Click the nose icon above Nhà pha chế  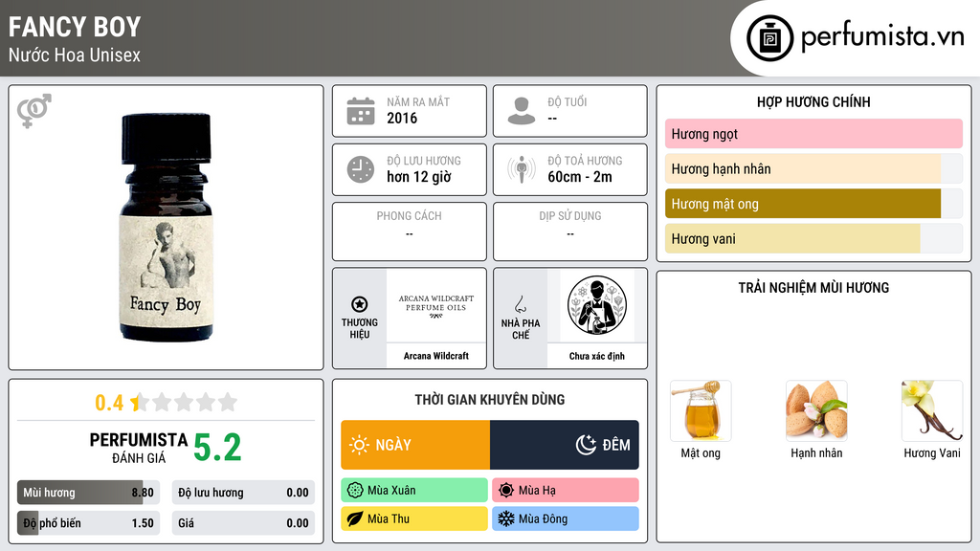pos(520,304)
